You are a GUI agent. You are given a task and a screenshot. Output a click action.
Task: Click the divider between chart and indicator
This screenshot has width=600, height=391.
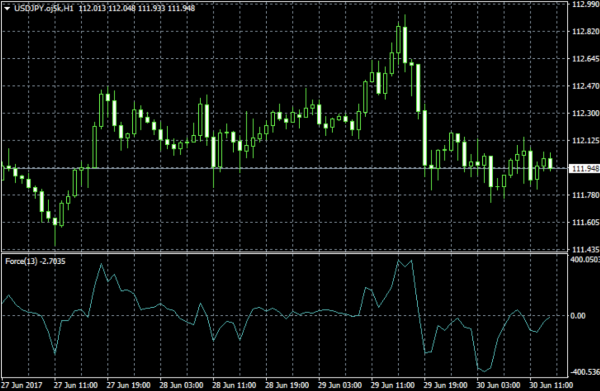coord(284,253)
